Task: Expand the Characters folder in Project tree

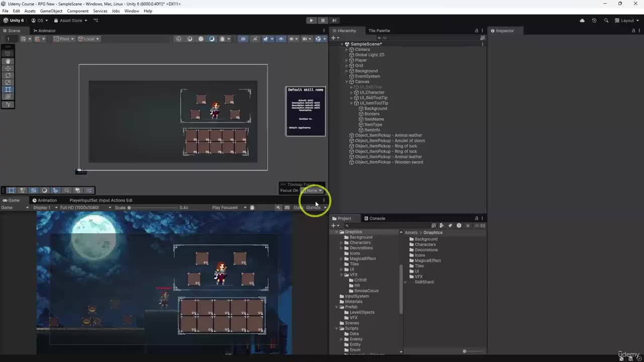Action: 342,242
